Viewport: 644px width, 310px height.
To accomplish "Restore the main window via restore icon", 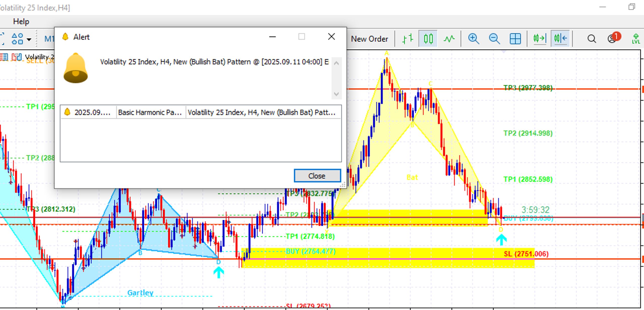I will tap(631, 7).
